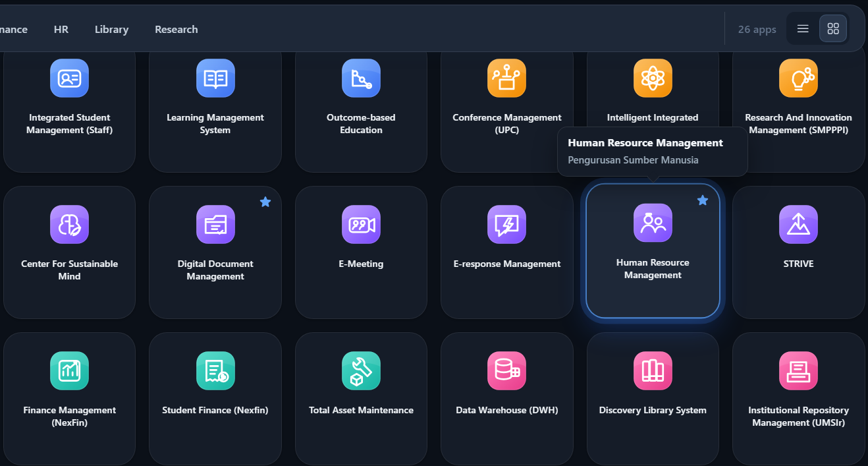Click the Institutional Repository Management (UMSIr) icon
Image resolution: width=868 pixels, height=466 pixels.
click(798, 370)
